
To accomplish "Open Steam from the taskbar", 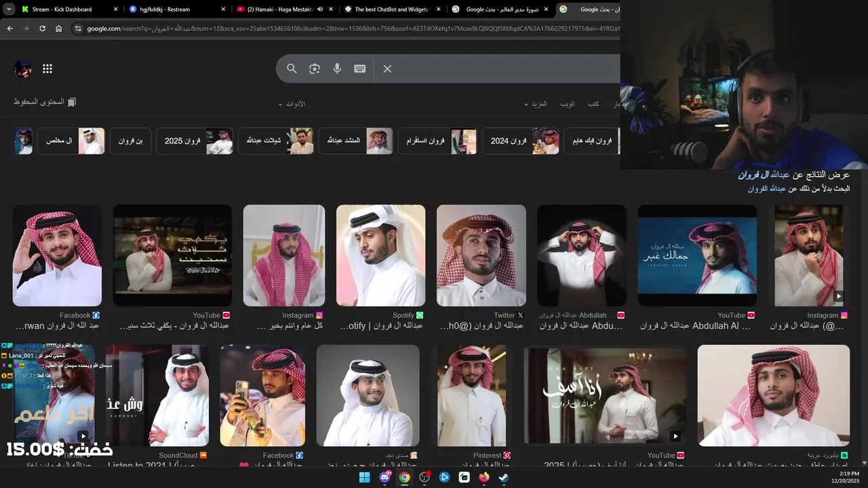I will pos(504,477).
